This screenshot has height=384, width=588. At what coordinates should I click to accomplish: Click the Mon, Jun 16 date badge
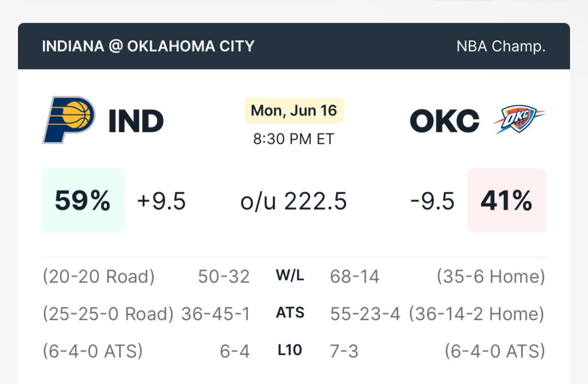coord(294,111)
